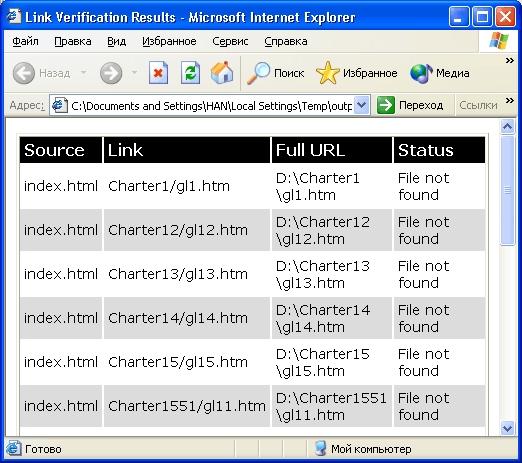Click the vertical scrollbar down arrow
522x463 pixels.
(x=508, y=428)
